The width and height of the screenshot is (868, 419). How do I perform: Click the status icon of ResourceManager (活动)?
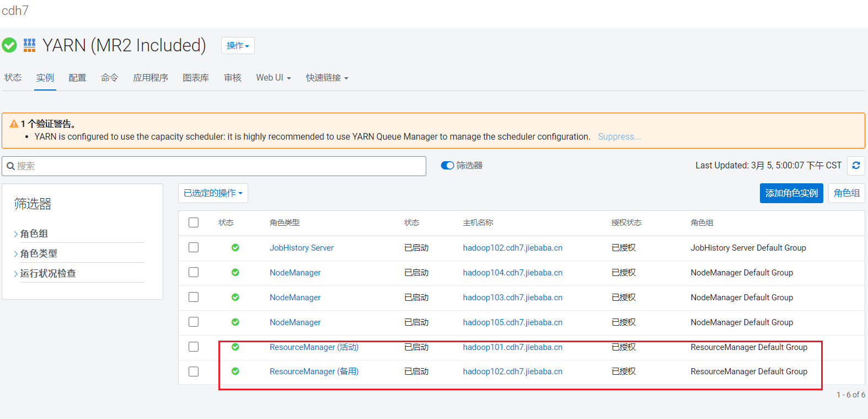click(235, 347)
